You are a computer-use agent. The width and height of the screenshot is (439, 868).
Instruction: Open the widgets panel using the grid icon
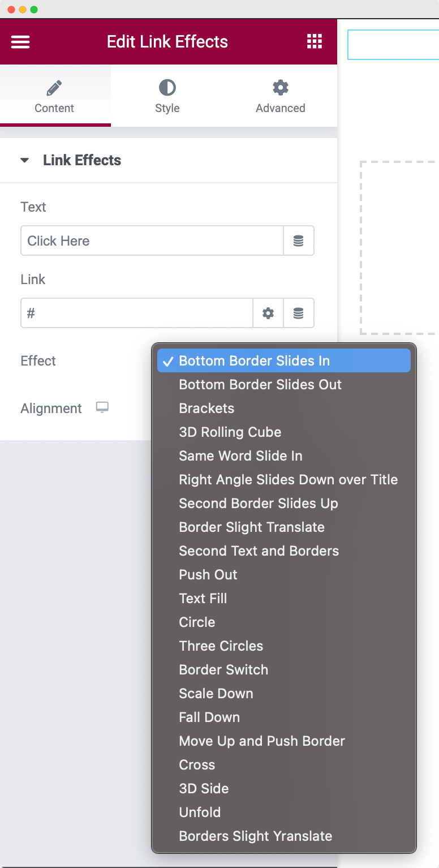click(315, 41)
